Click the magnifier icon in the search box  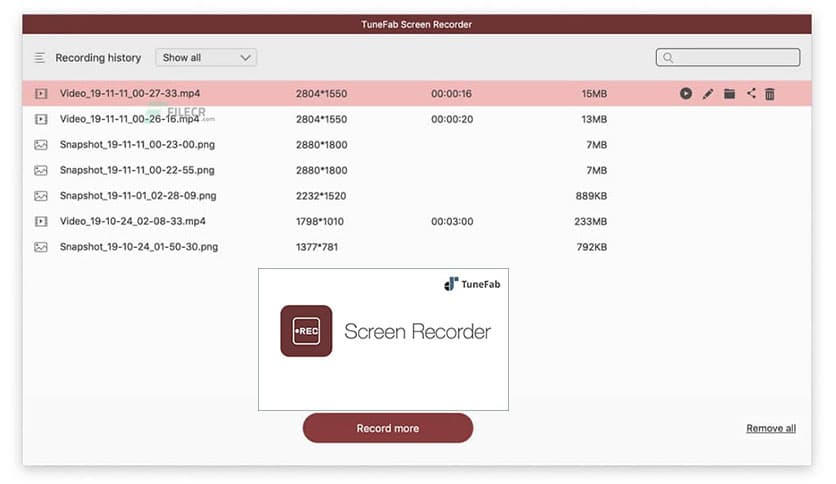pos(668,58)
